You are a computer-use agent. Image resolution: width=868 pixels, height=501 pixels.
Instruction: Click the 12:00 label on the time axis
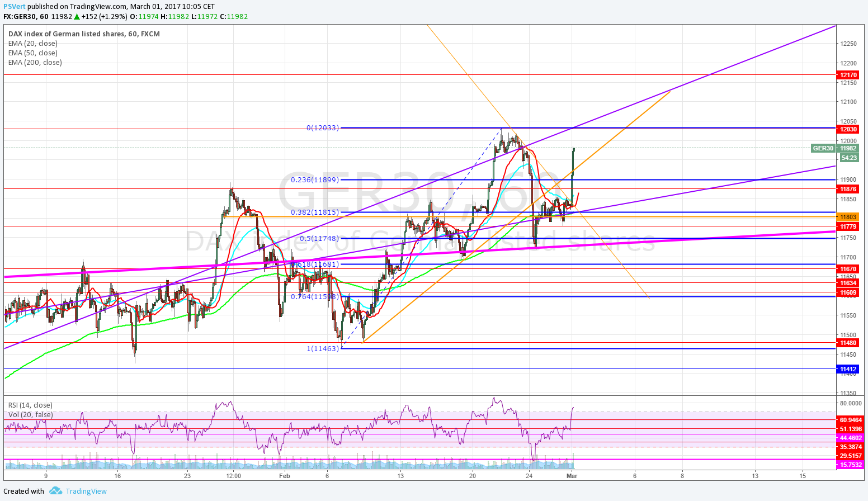coord(234,476)
